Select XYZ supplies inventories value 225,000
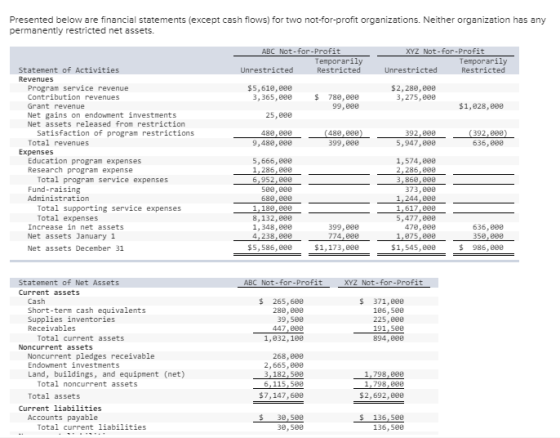The height and width of the screenshot is (438, 560). coord(389,319)
